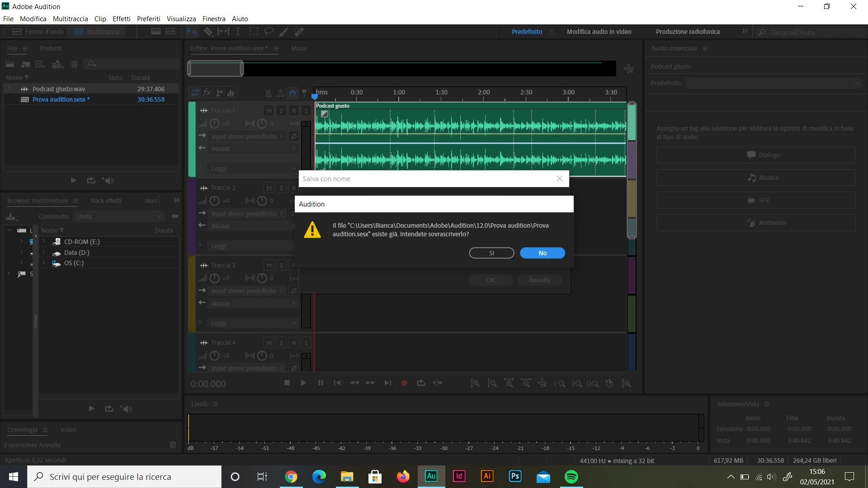868x488 pixels.
Task: Toggle loop playback button in transport
Action: [x=421, y=383]
